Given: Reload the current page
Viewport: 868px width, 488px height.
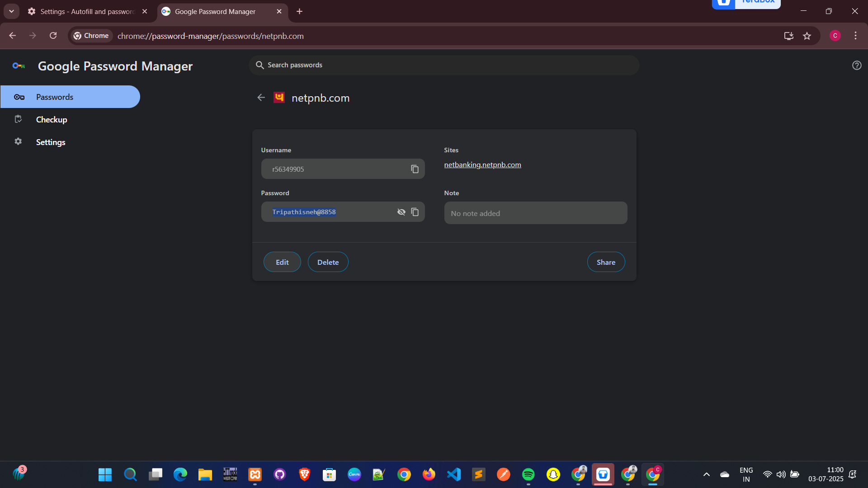Looking at the screenshot, I should [x=53, y=36].
